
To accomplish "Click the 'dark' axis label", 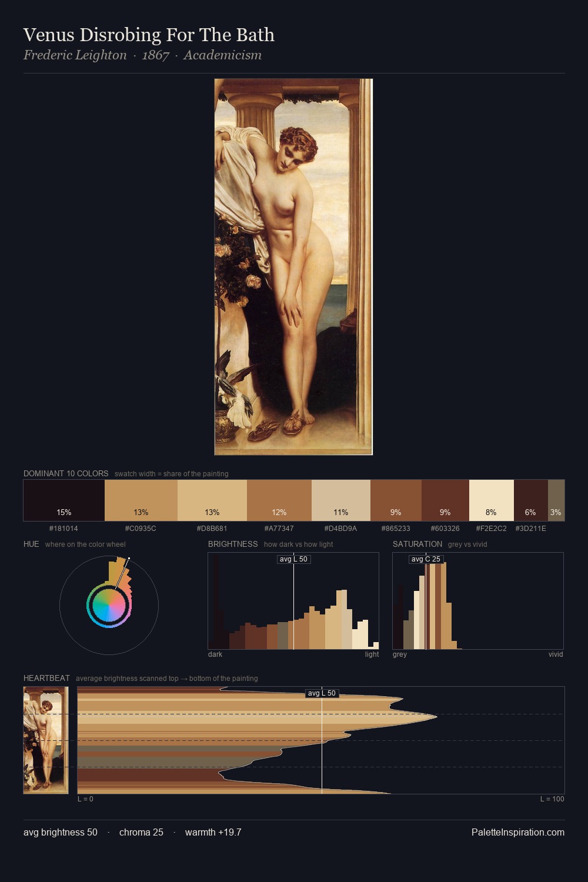I will click(215, 654).
